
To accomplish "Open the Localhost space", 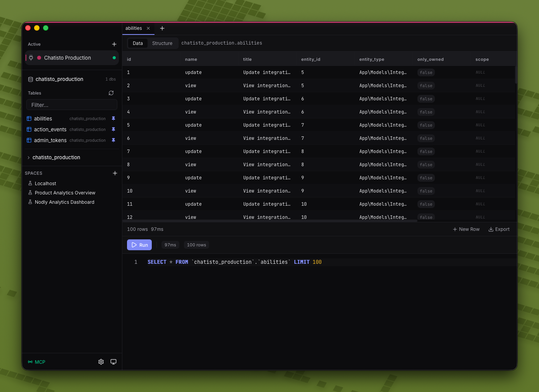I will [45, 184].
